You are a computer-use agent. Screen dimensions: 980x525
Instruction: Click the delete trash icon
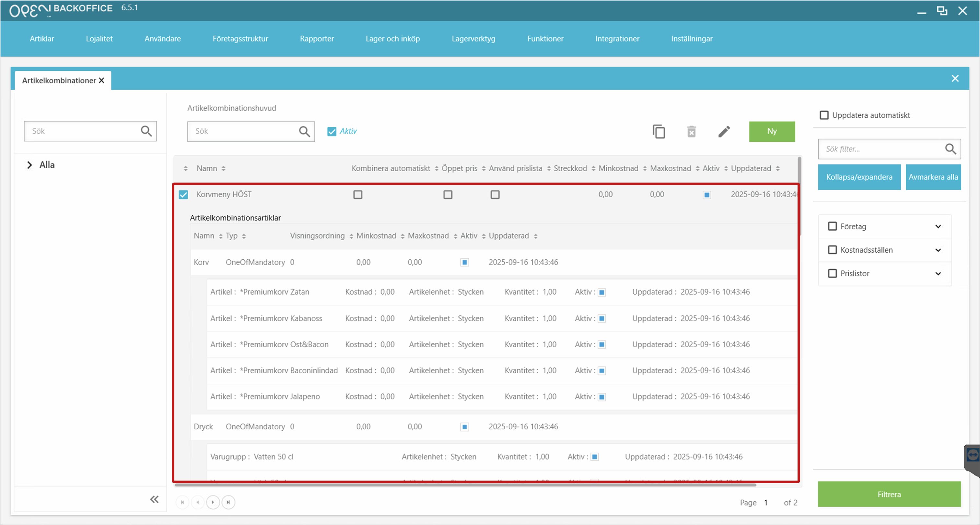click(x=691, y=132)
